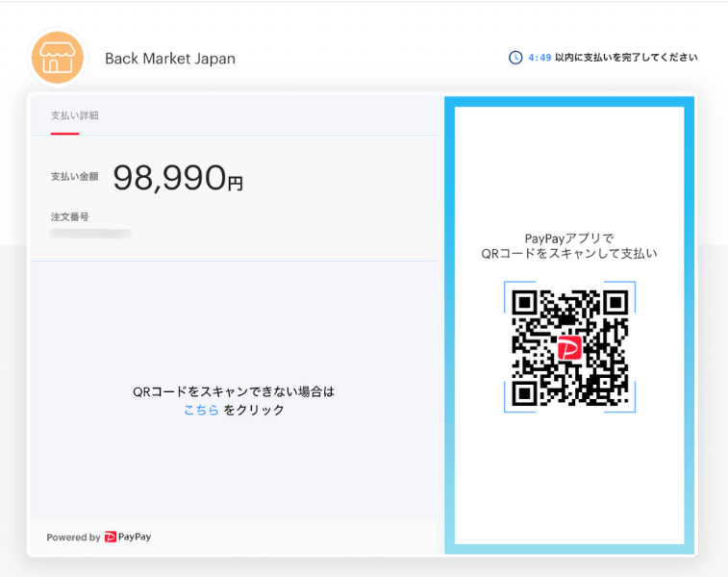Click the 98,990円 payment amount

tap(178, 177)
